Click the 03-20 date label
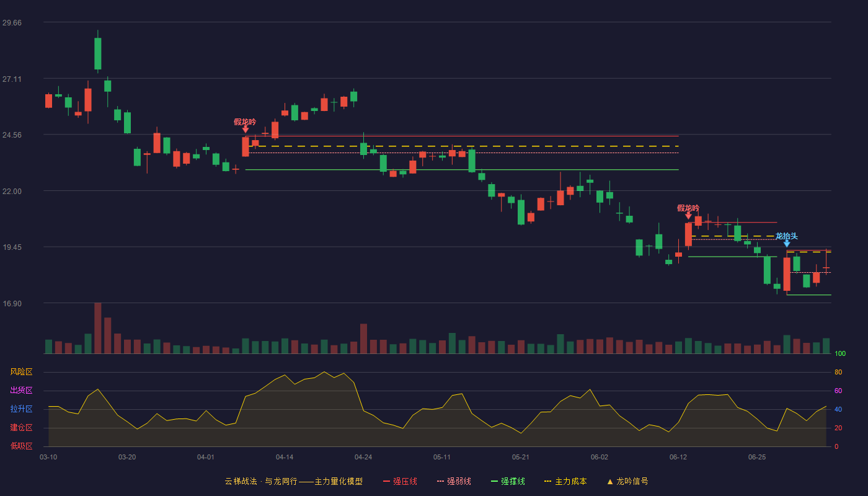 click(x=127, y=457)
